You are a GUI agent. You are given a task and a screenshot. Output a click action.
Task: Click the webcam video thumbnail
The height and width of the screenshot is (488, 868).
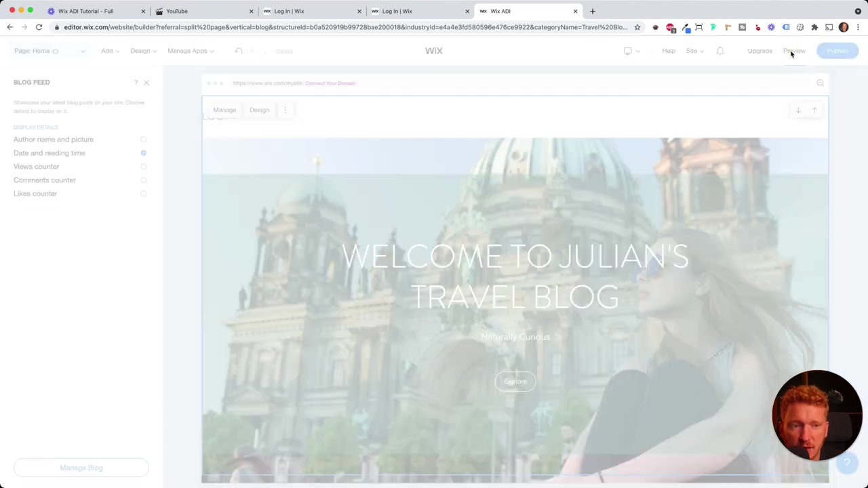tap(816, 415)
